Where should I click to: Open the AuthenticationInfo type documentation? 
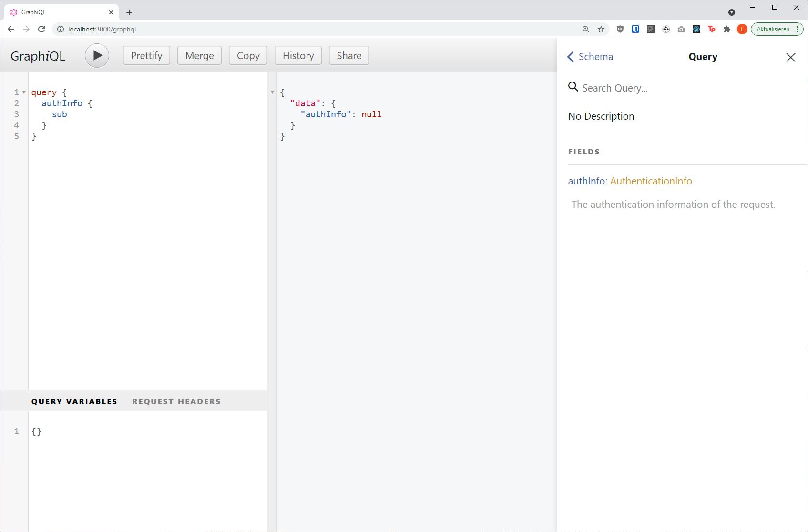(650, 181)
